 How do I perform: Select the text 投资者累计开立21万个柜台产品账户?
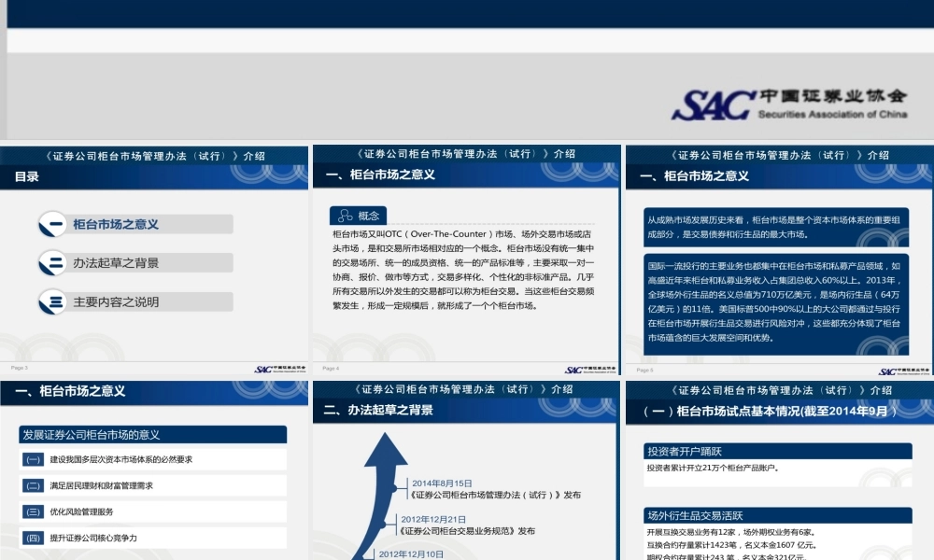tap(713, 468)
